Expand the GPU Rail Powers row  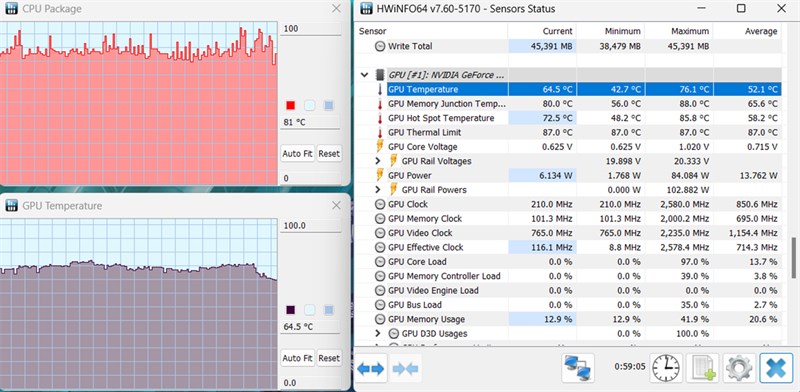(378, 189)
